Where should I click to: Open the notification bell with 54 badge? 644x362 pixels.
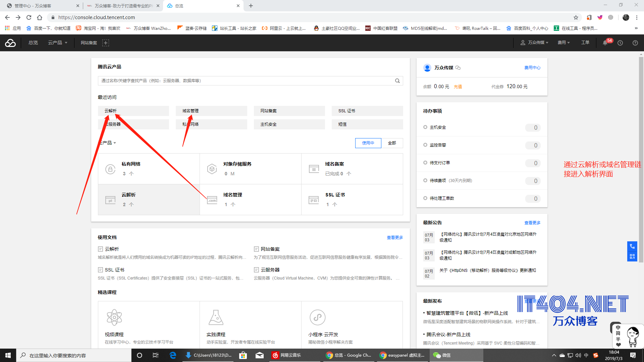pos(605,43)
